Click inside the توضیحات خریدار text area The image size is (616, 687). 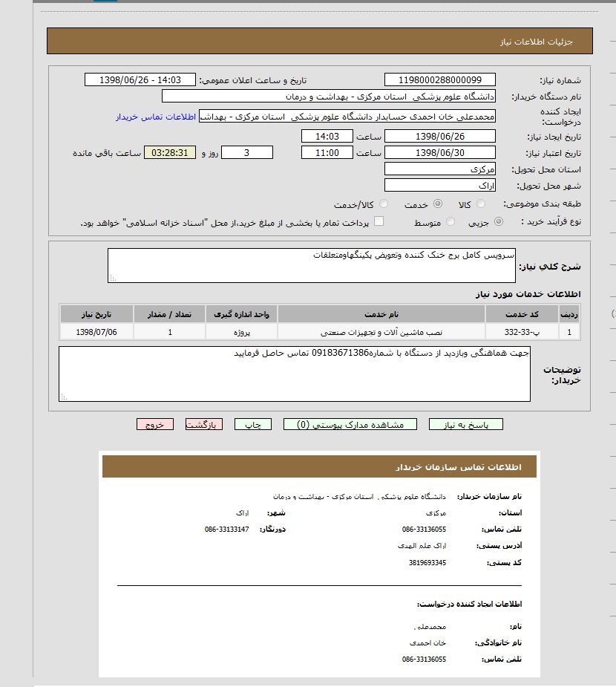pos(295,374)
